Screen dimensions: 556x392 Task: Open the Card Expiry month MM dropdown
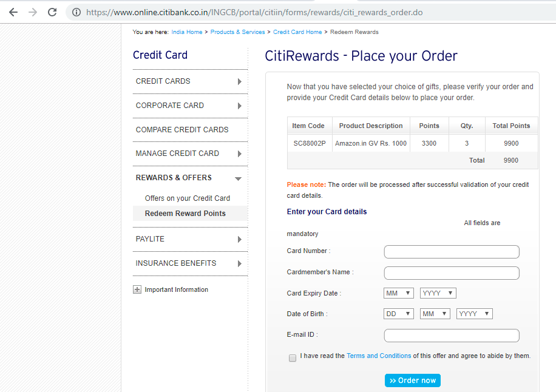pos(399,293)
